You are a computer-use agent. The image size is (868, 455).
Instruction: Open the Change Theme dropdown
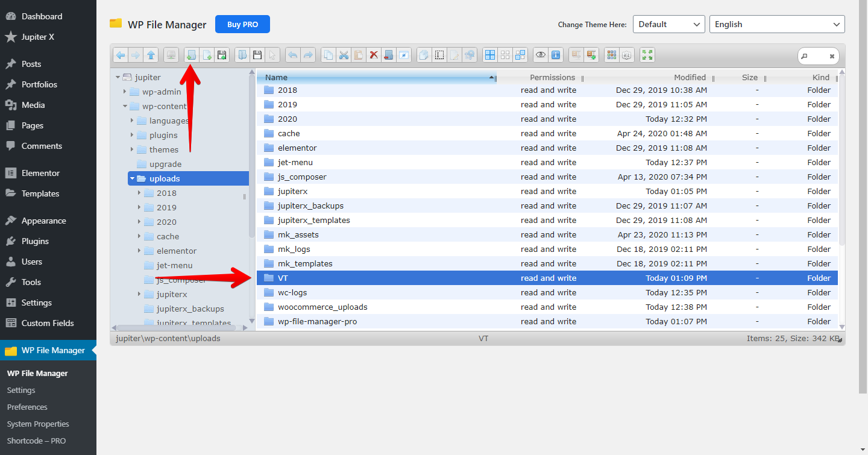(x=668, y=24)
